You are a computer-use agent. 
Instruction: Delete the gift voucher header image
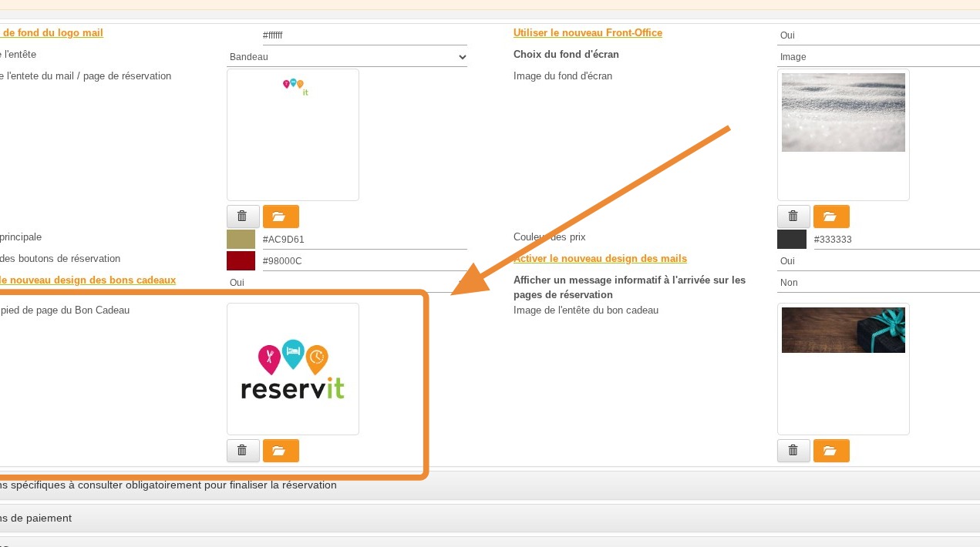[793, 451]
